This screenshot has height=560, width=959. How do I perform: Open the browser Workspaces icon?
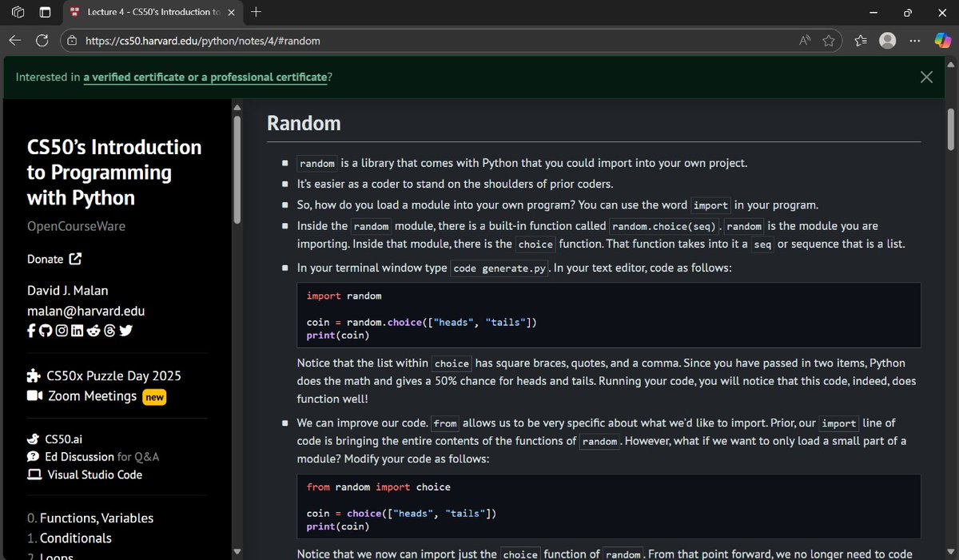[x=18, y=12]
